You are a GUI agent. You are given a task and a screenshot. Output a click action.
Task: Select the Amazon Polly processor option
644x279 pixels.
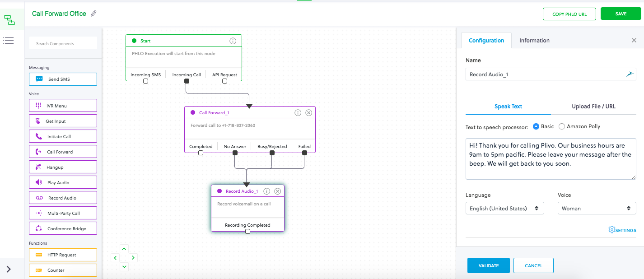point(562,126)
